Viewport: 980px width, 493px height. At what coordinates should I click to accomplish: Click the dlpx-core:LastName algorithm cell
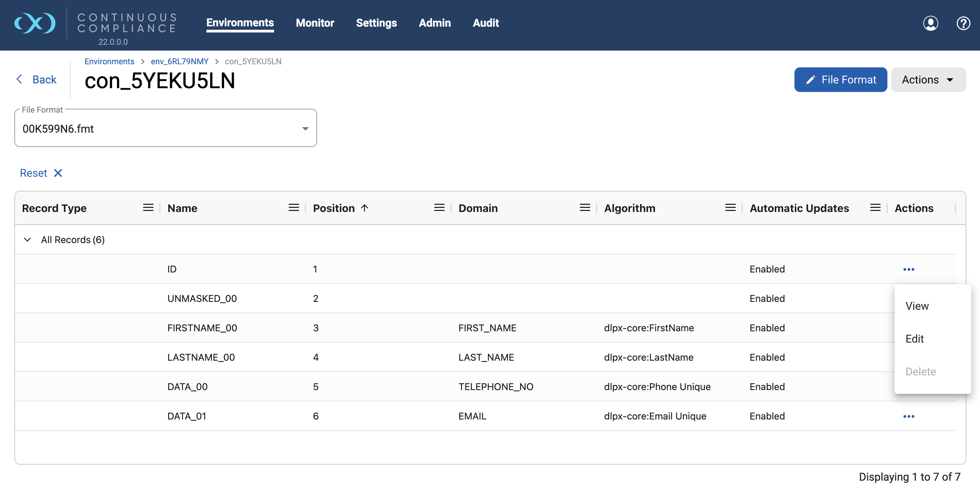click(x=649, y=357)
